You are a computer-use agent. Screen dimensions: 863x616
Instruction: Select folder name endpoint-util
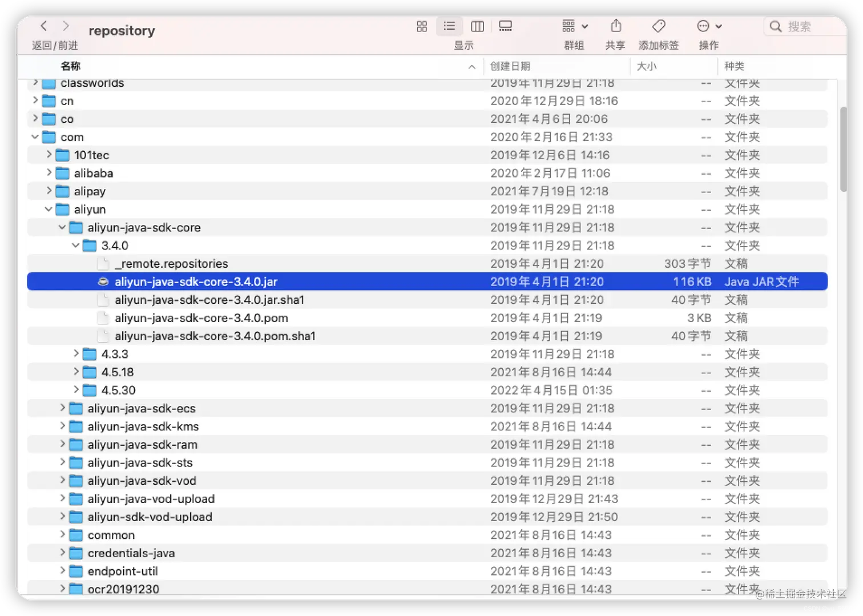tap(123, 571)
